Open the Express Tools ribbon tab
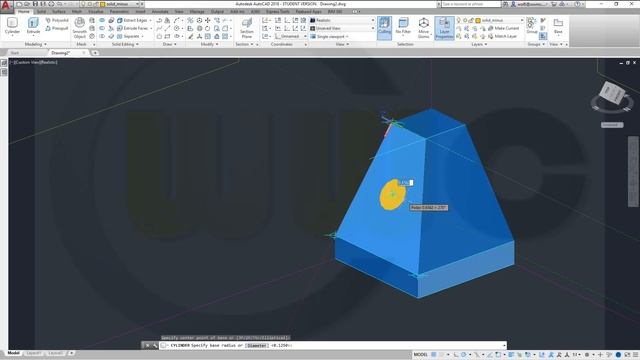Screen dimensions: 640x360 click(278, 11)
